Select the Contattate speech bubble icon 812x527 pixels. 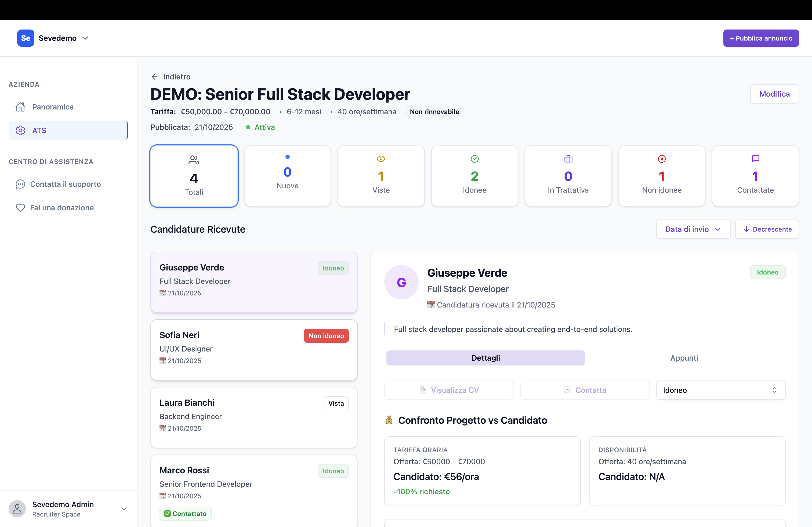pos(755,159)
